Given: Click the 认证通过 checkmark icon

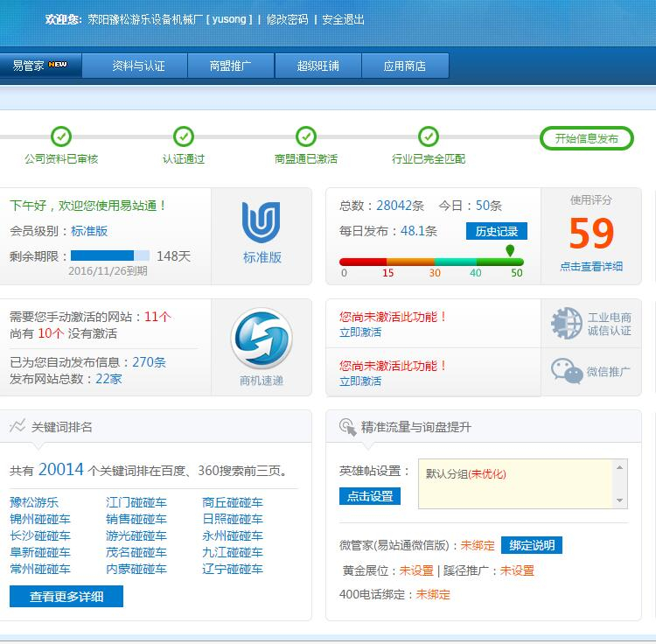Looking at the screenshot, I should (x=184, y=136).
